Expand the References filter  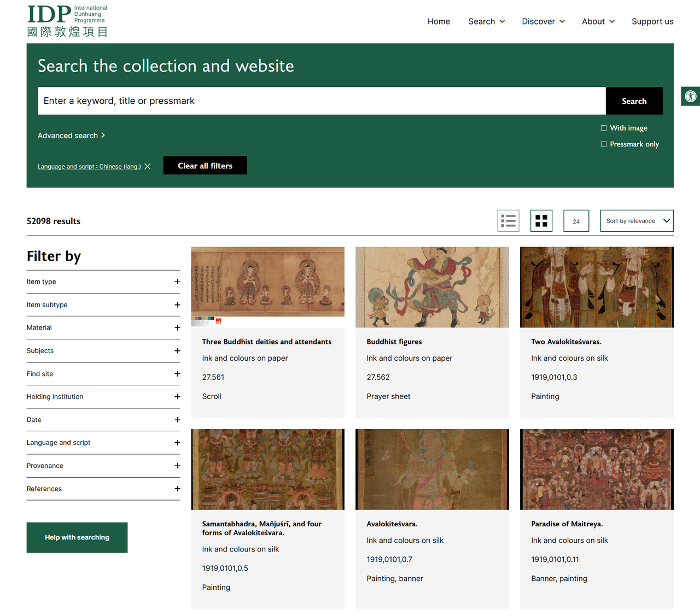tap(103, 489)
